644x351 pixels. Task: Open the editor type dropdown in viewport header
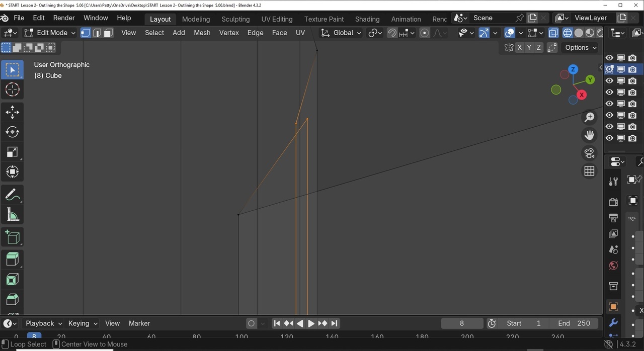coord(10,33)
